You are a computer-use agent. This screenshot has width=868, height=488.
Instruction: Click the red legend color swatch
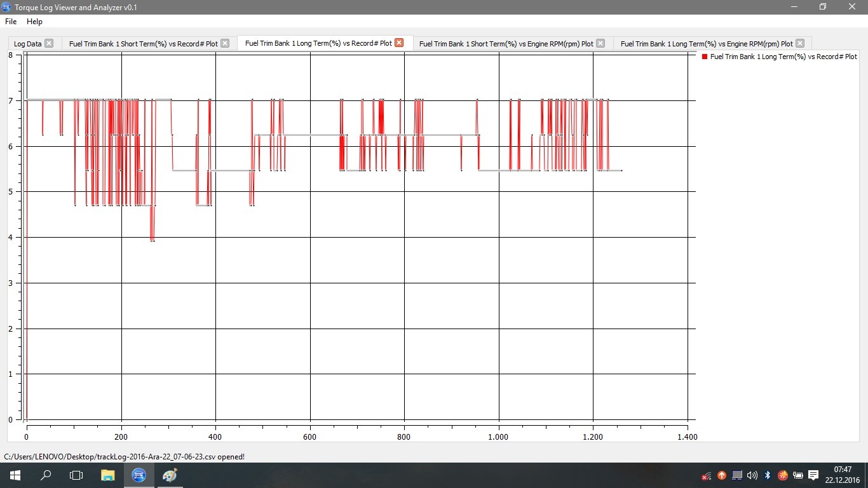pyautogui.click(x=705, y=57)
